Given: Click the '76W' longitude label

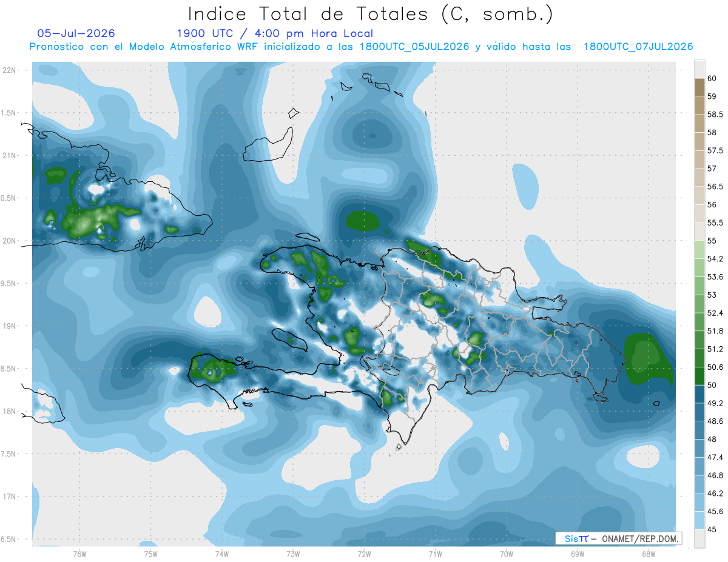Looking at the screenshot, I should (79, 554).
